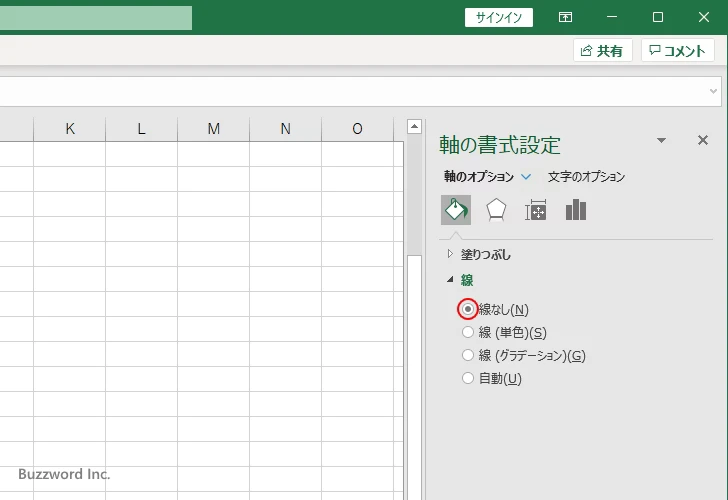The width and height of the screenshot is (728, 500).
Task: Open the Fill & Line paint bucket tab
Action: click(455, 210)
